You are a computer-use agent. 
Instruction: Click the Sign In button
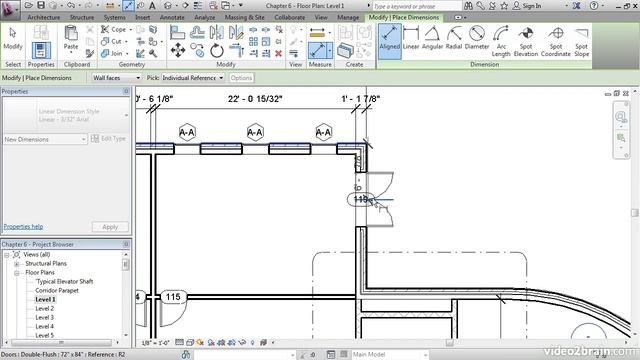527,6
